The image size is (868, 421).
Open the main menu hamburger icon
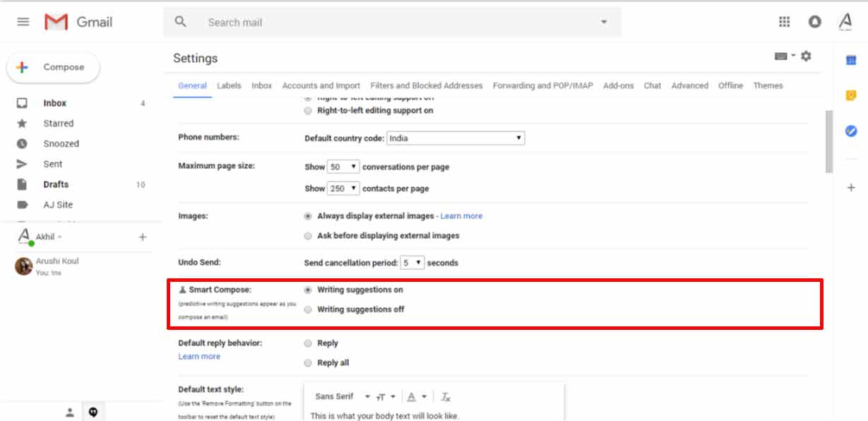[23, 22]
